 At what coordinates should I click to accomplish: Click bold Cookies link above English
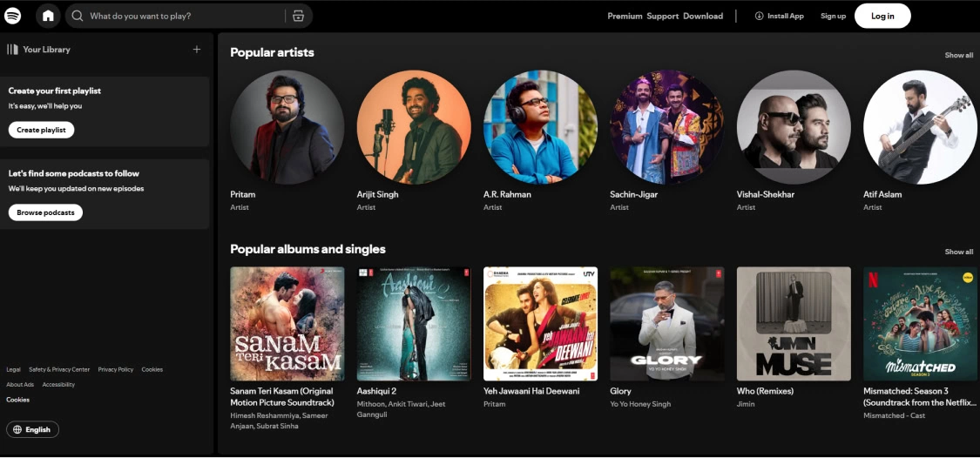click(x=17, y=400)
